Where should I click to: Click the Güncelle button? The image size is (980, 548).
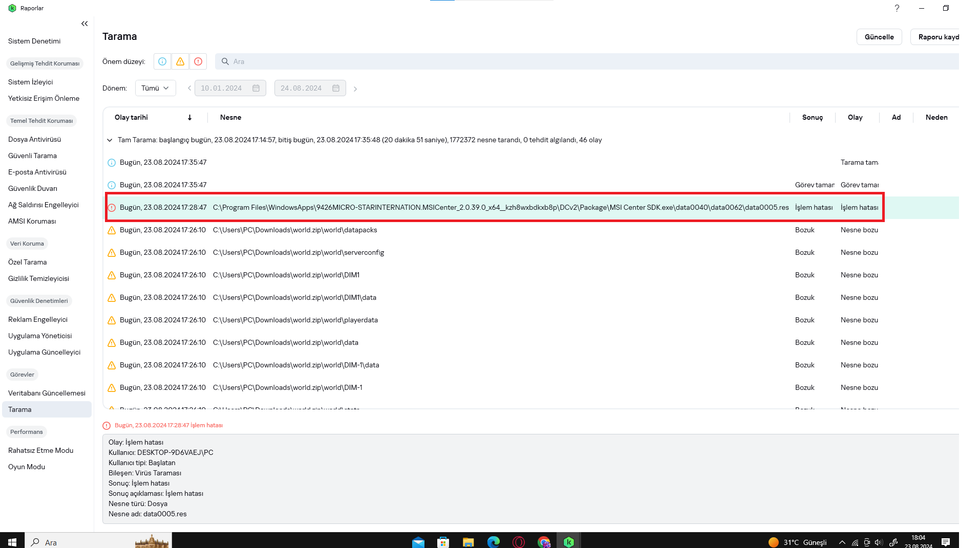tap(879, 37)
